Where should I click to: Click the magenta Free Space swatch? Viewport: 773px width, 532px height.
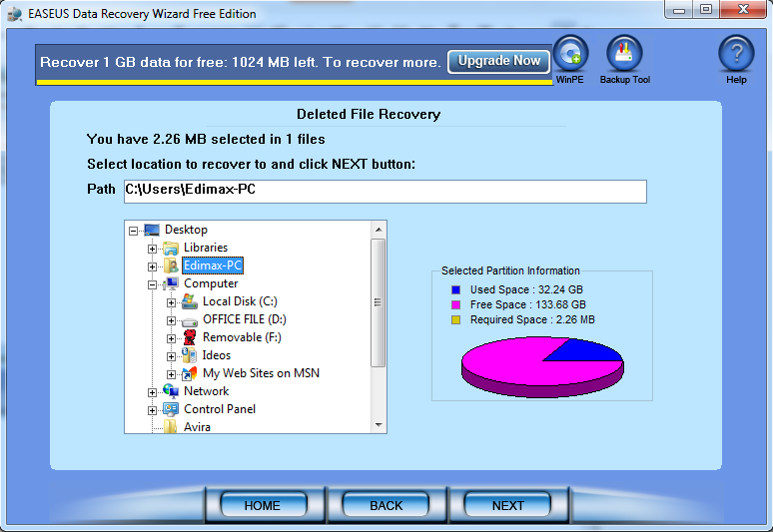point(456,304)
